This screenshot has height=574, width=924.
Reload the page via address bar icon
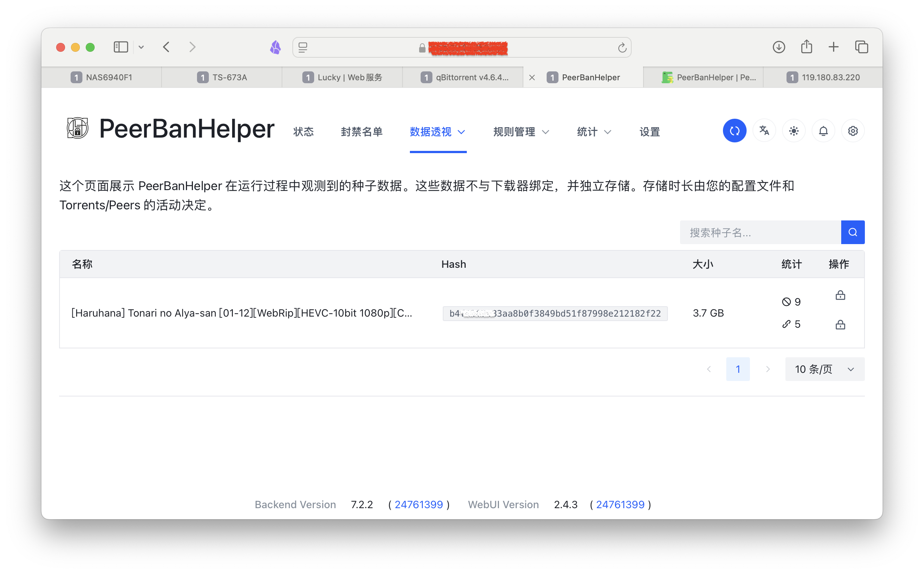pyautogui.click(x=622, y=48)
